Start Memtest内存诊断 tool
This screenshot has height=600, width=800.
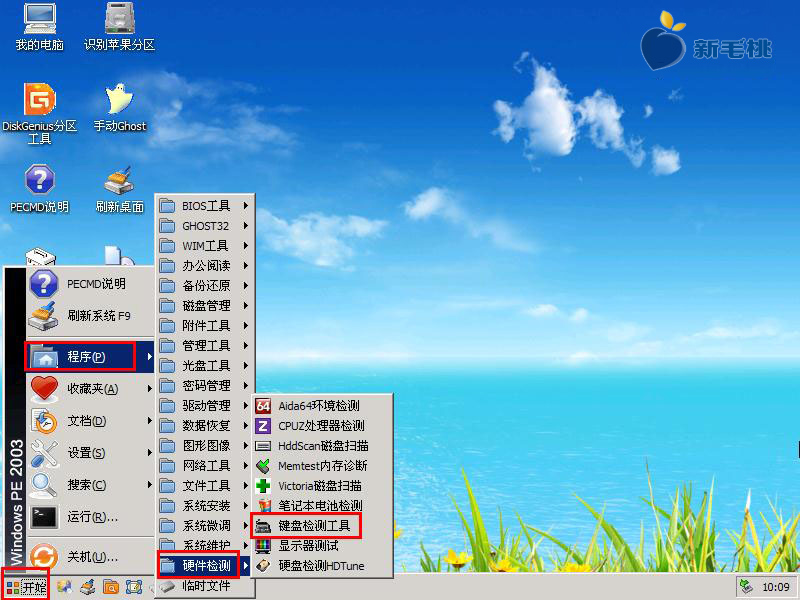click(322, 465)
